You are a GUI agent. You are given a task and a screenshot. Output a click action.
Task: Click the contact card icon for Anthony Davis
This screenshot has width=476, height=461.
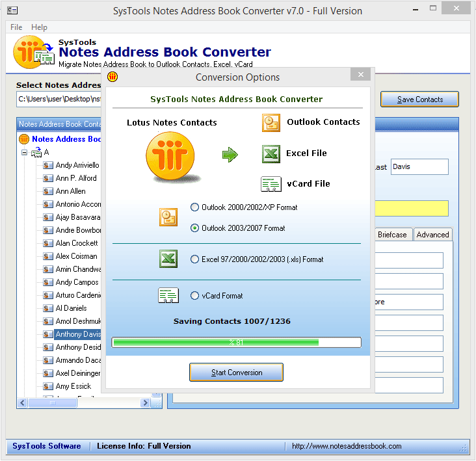point(48,334)
